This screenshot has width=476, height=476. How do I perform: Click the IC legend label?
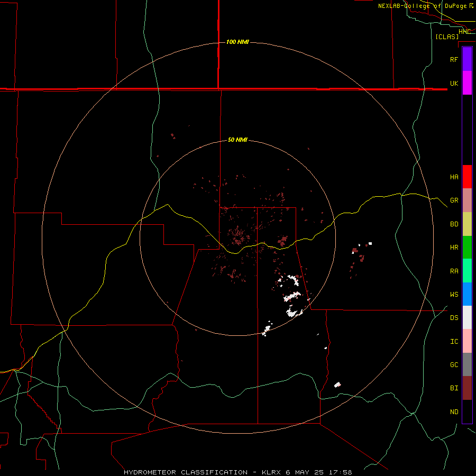[454, 342]
